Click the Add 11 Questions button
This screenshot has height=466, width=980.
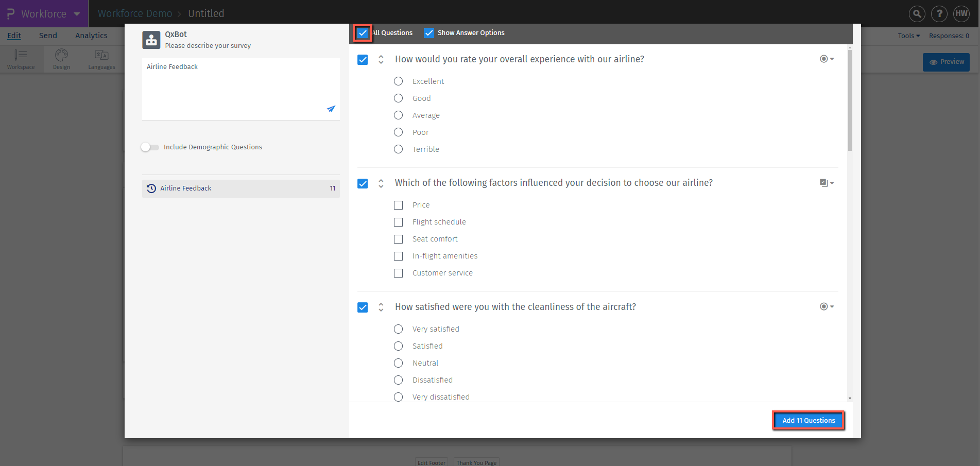[808, 420]
